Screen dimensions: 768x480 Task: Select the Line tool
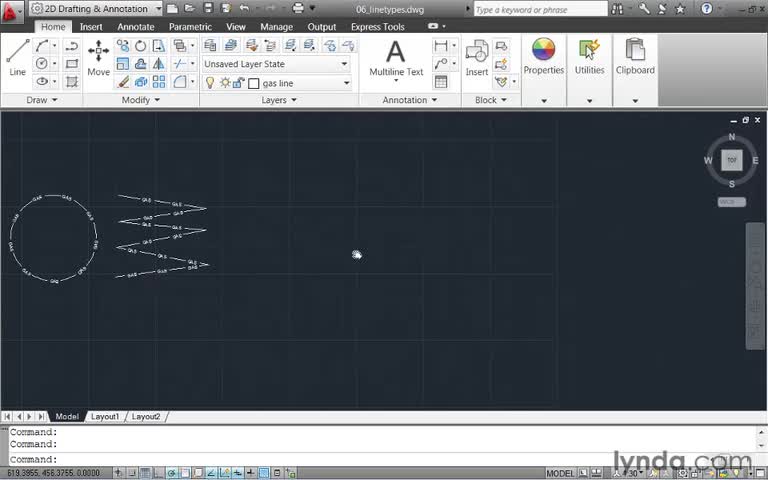(17, 56)
